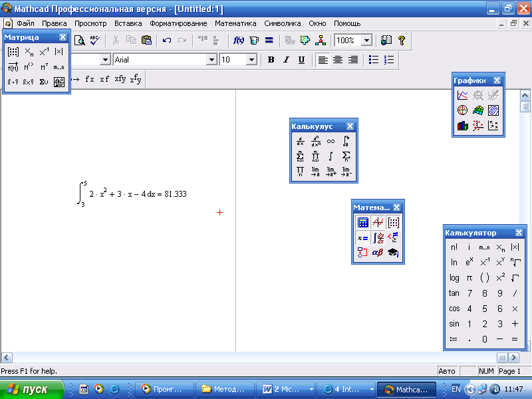Insert the Nth derivative operator
The image size is (532, 399).
point(315,141)
